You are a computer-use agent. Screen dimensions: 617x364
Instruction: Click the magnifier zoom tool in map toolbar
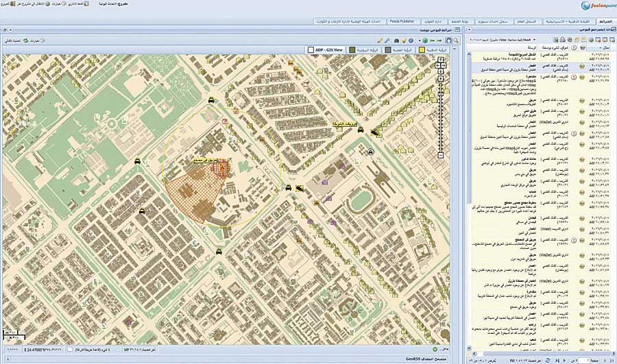(456, 40)
